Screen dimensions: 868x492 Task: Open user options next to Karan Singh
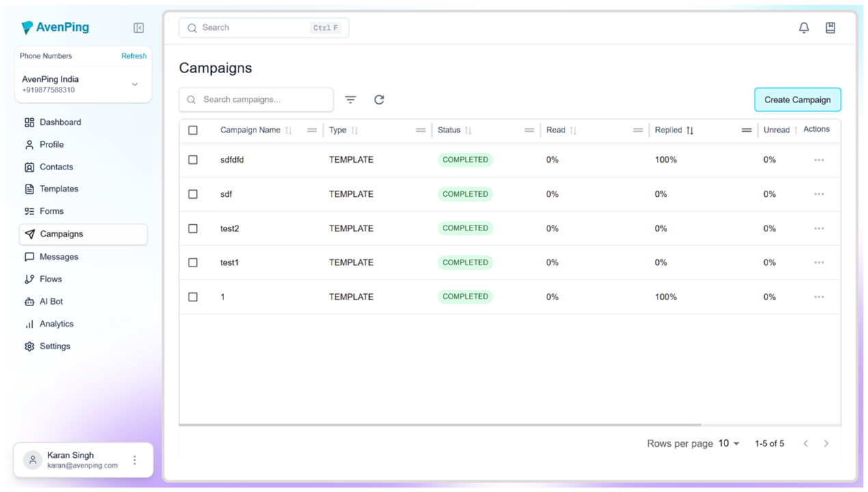(135, 460)
